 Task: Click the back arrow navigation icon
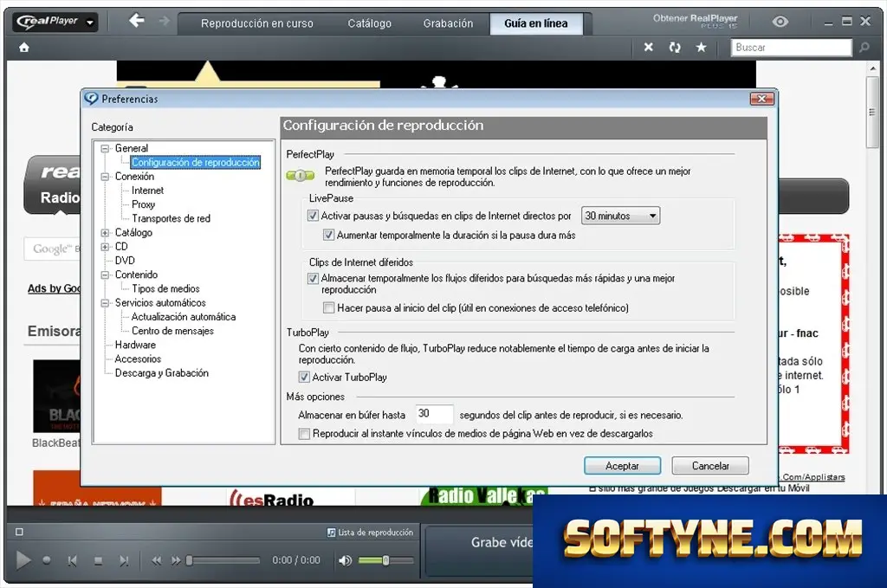(136, 22)
